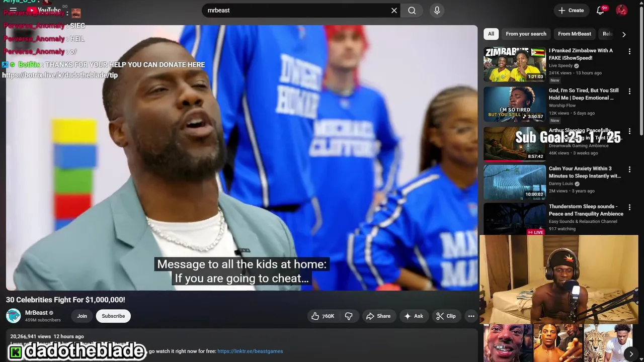Viewport: 644px width, 362px height.
Task: Open the account avatar menu
Action: [x=622, y=10]
